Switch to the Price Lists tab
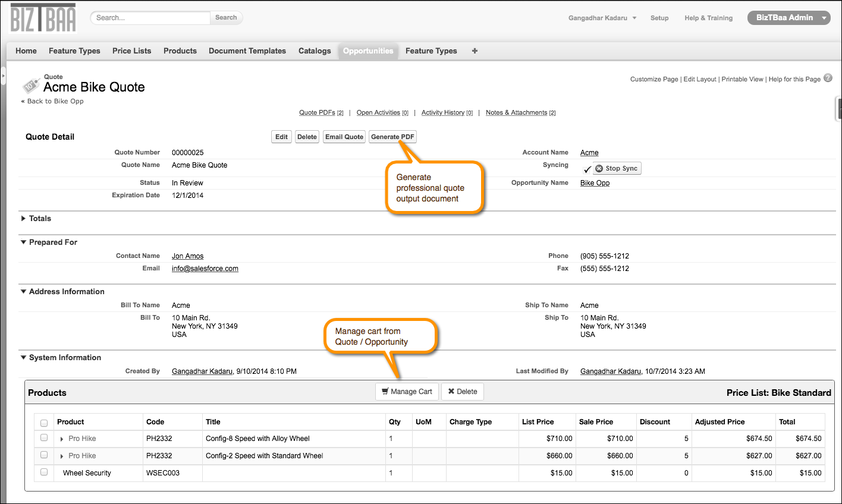842x504 pixels. pos(131,51)
